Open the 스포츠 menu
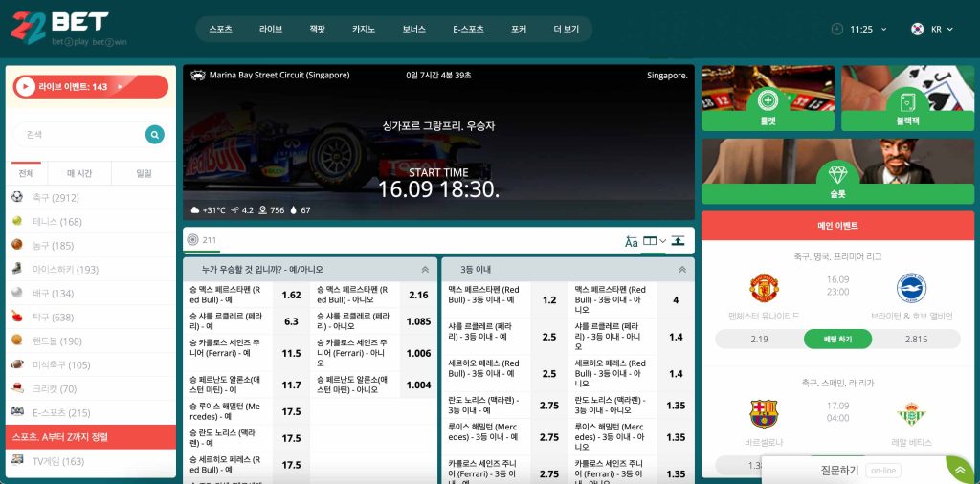This screenshot has height=484, width=980. 221,29
